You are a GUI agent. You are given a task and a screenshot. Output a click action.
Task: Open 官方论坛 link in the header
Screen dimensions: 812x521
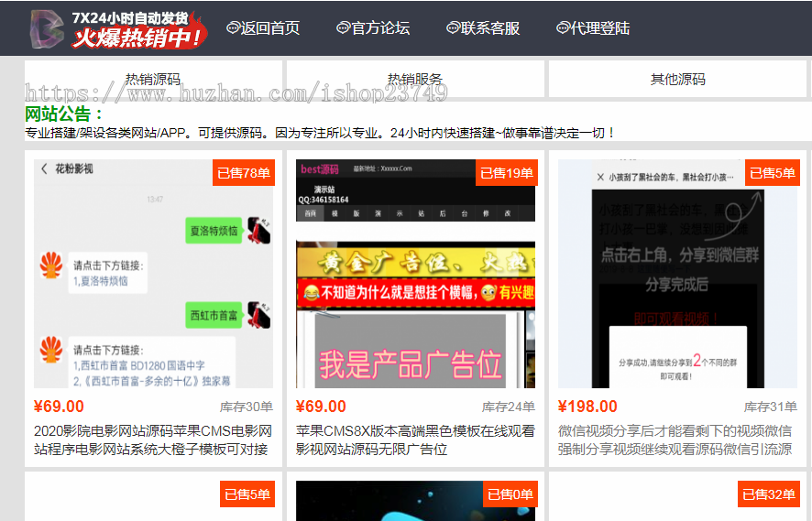(380, 28)
